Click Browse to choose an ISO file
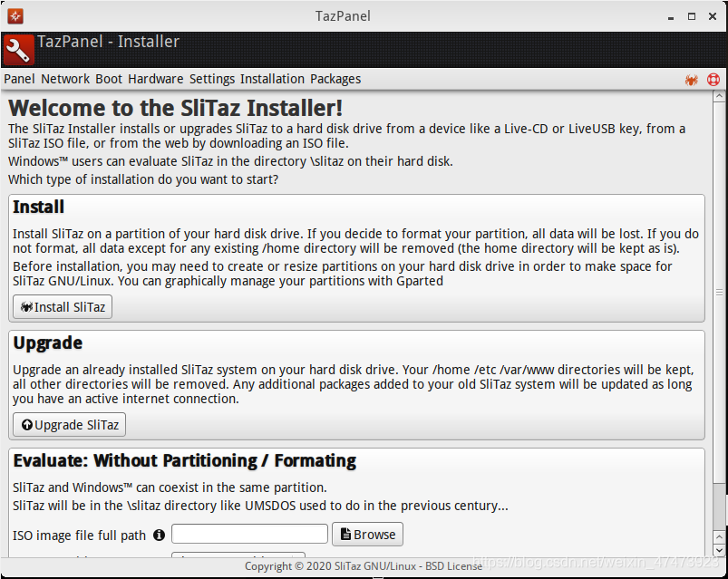This screenshot has width=728, height=579. point(368,534)
